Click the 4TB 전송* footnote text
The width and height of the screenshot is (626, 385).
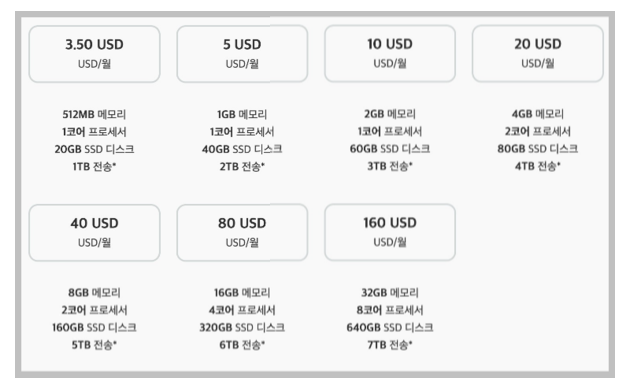[538, 166]
